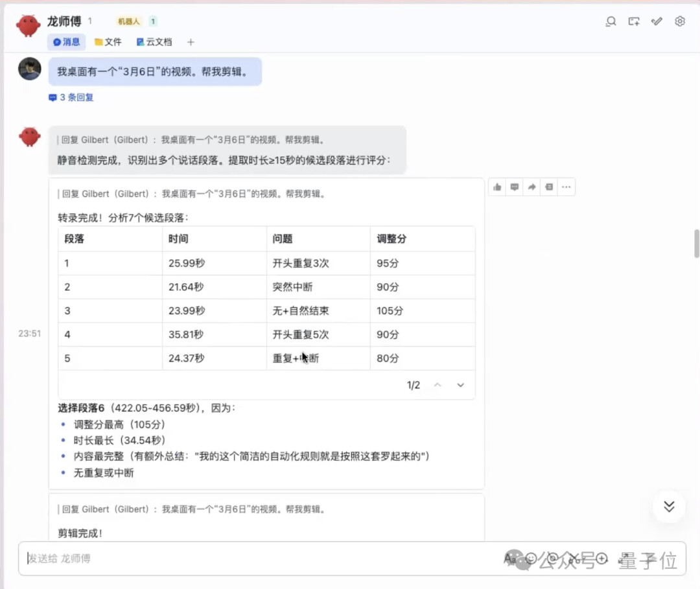Open the 云文档 tab
Image resolution: width=700 pixels, height=589 pixels.
coord(154,42)
